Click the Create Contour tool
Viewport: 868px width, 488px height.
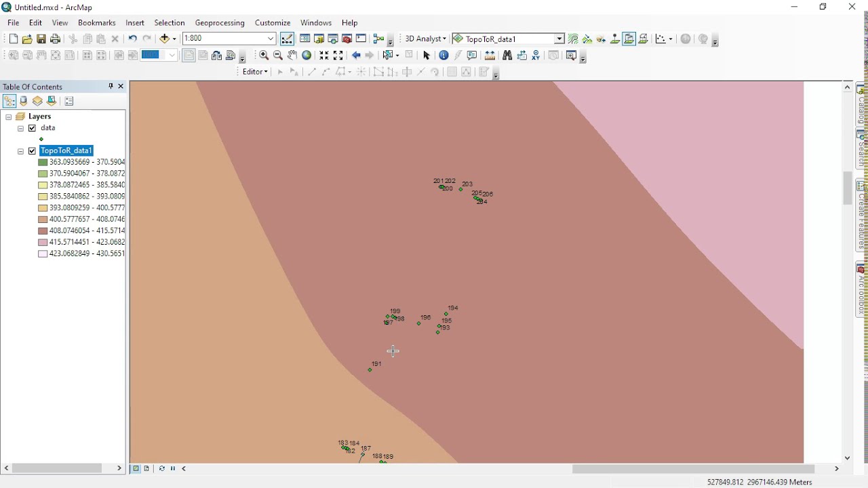pos(573,39)
